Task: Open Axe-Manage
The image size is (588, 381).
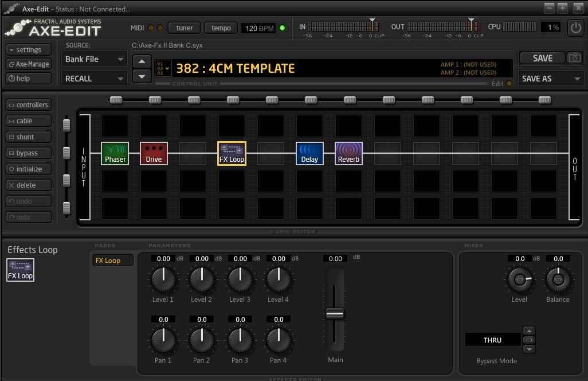Action: click(x=29, y=64)
